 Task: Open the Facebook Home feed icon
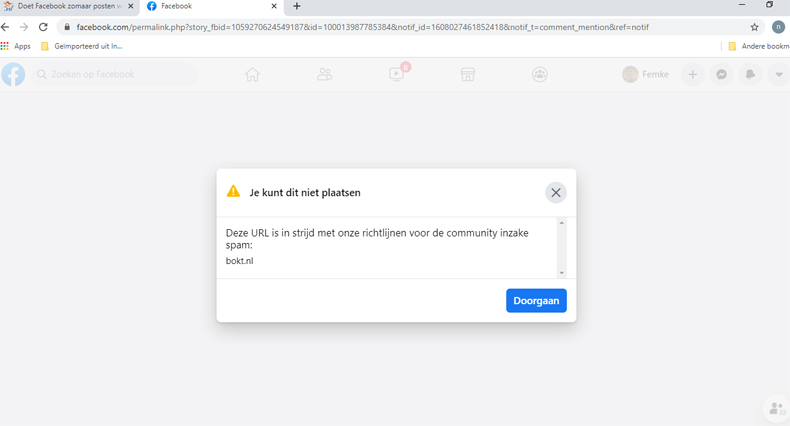click(253, 75)
